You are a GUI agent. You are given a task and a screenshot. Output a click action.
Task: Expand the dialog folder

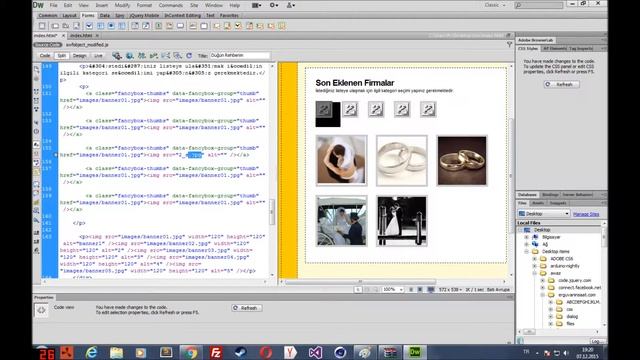[x=551, y=316]
